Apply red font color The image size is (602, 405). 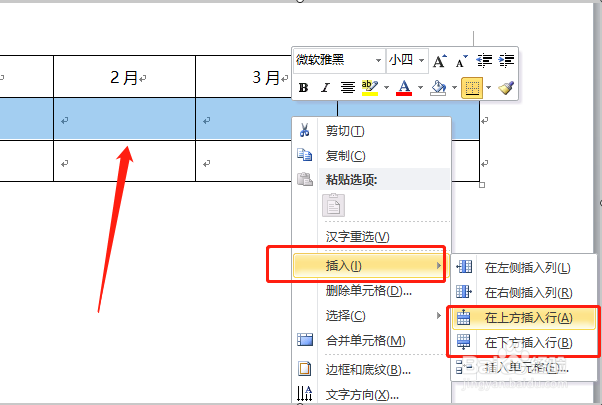point(404,88)
